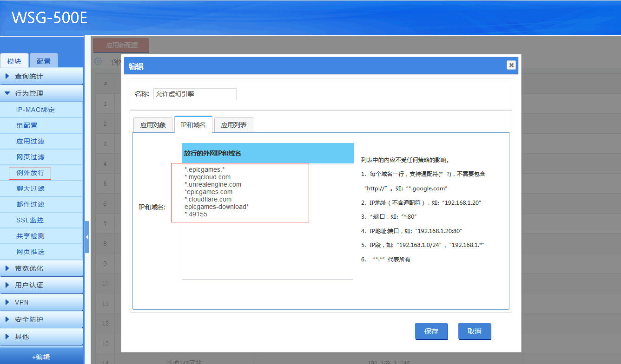
Task: Expand the 其他 section
Action: (41, 337)
